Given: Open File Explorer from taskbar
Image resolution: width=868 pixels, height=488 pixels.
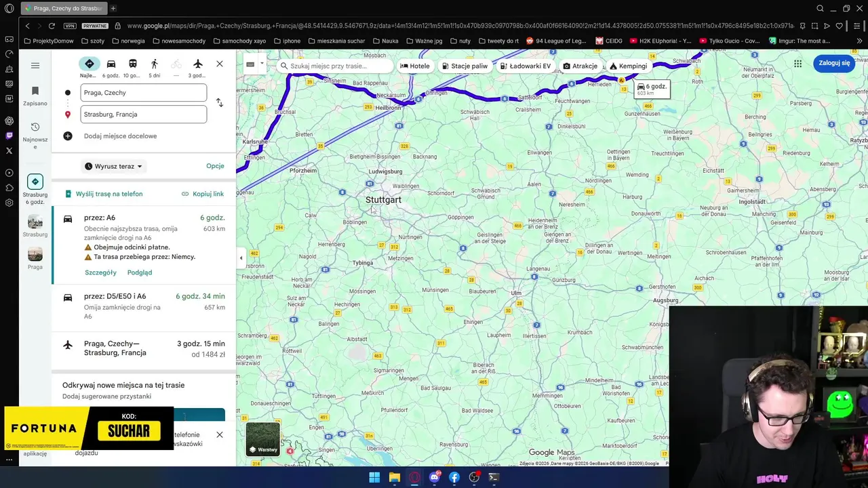Looking at the screenshot, I should click(394, 477).
